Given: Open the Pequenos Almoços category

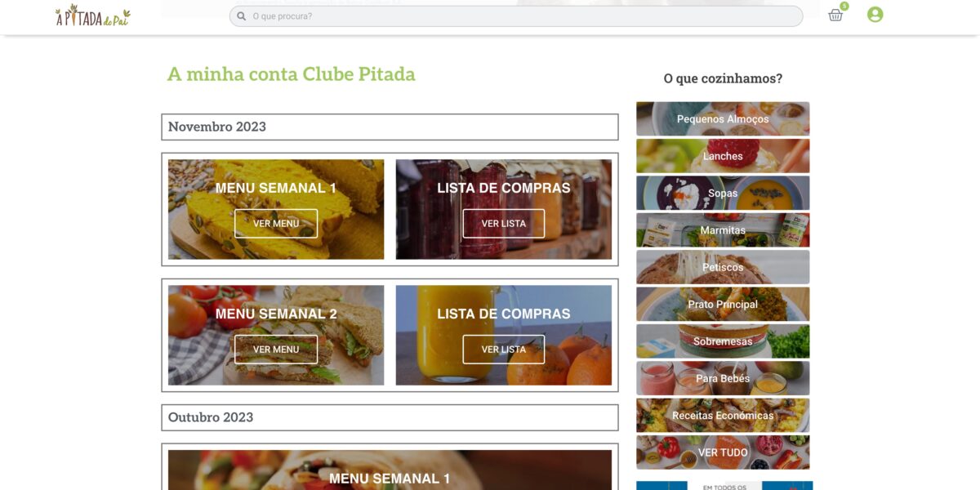Looking at the screenshot, I should pyautogui.click(x=723, y=118).
